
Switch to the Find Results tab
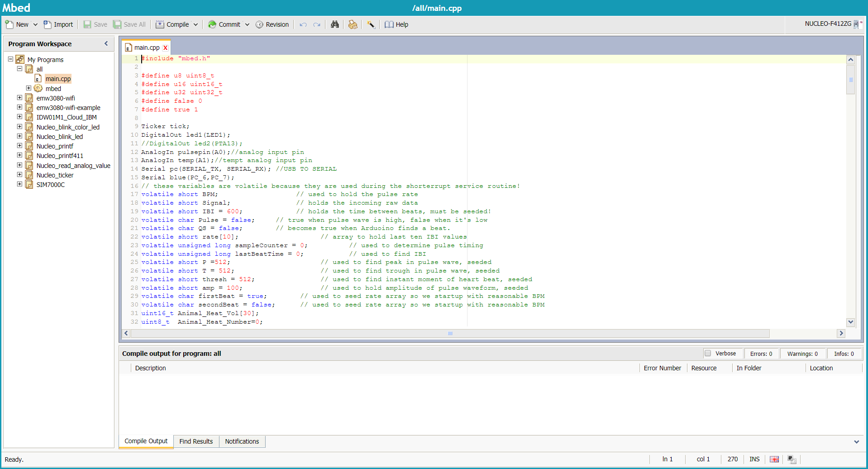196,441
